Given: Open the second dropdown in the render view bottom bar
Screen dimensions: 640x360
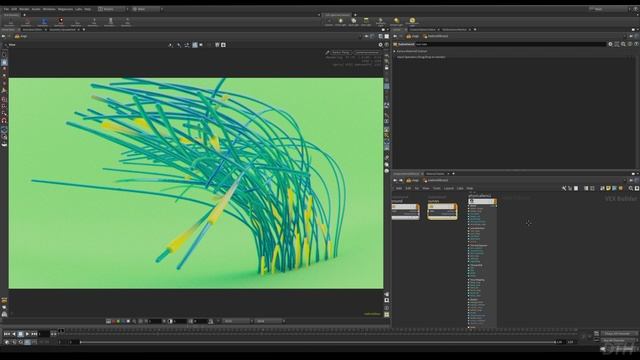Looking at the screenshot, I should coord(269,321).
